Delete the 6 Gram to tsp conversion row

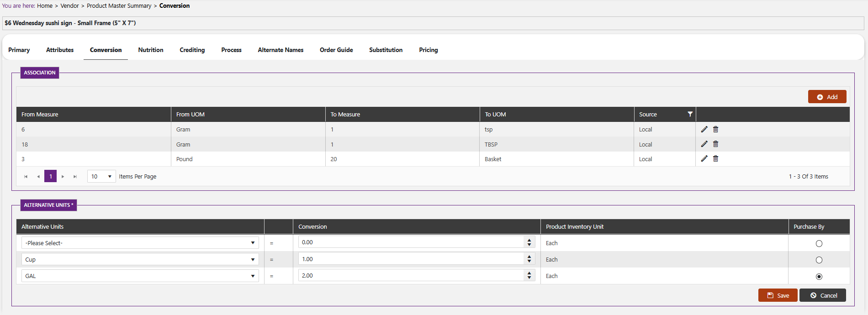[715, 129]
